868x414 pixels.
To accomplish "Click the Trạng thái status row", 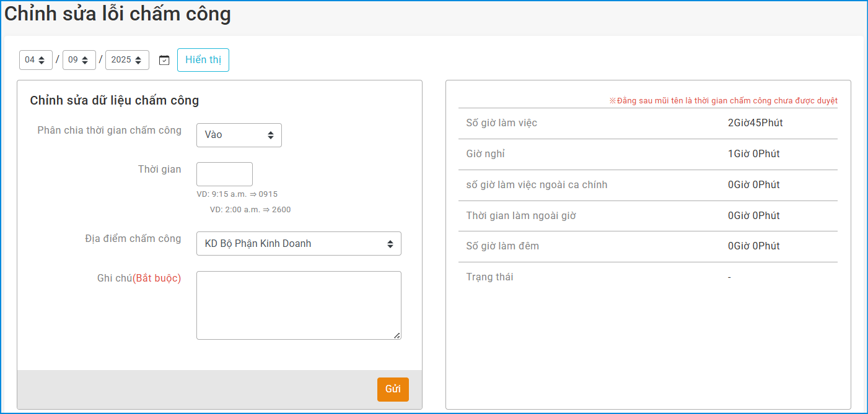I will [647, 277].
